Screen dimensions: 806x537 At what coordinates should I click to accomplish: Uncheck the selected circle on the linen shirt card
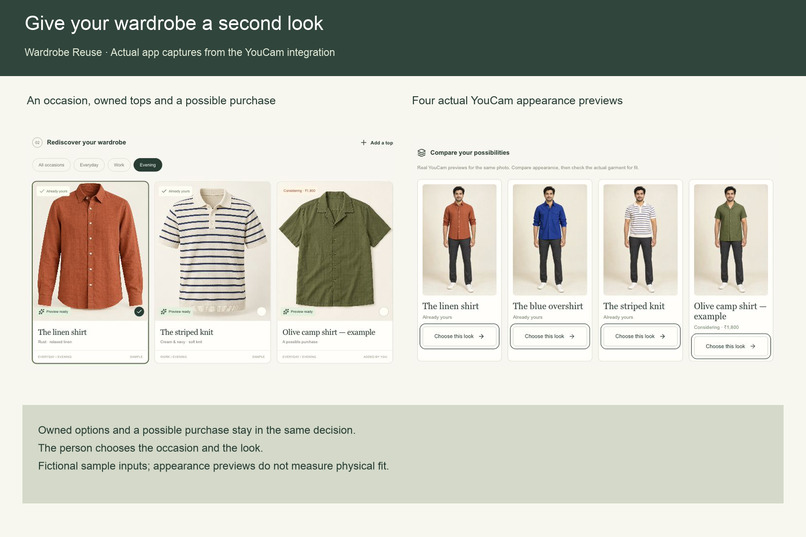(x=139, y=311)
